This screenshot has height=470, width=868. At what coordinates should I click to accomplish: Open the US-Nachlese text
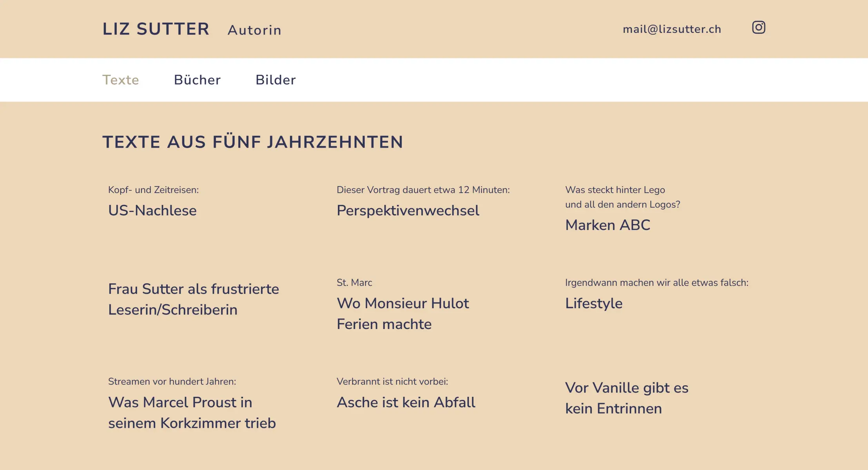tap(152, 210)
